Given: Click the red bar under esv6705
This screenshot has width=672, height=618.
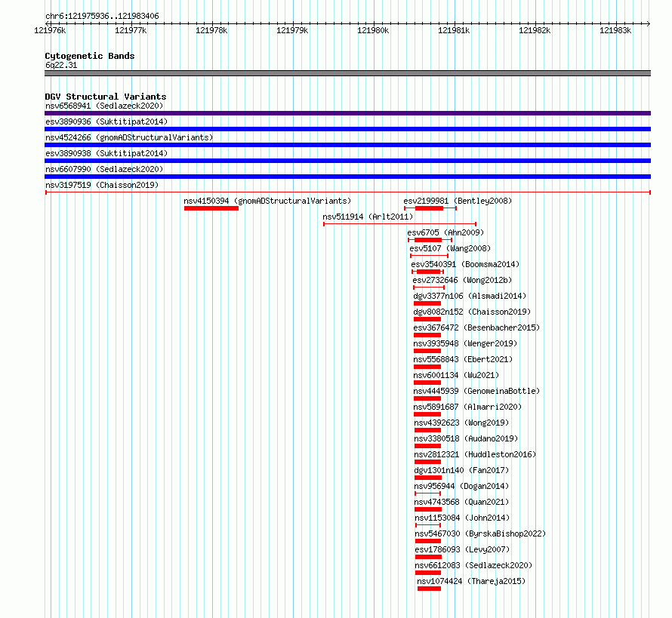Looking at the screenshot, I should point(428,240).
